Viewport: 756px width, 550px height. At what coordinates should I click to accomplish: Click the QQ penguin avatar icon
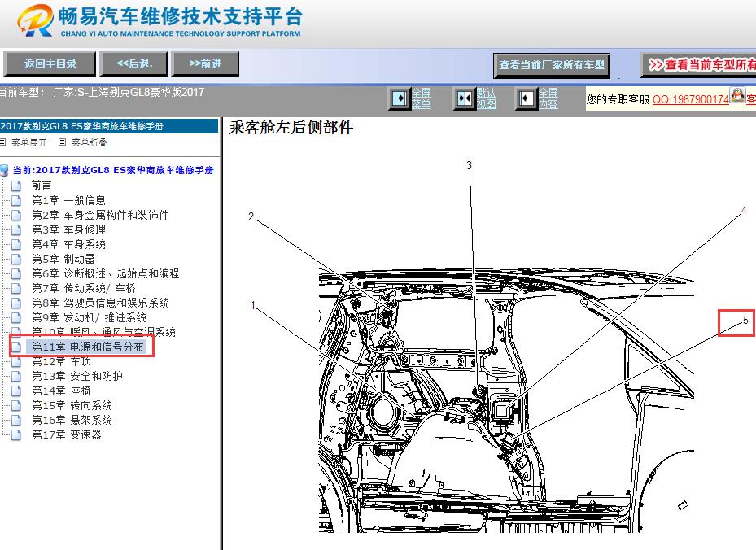coord(737,95)
